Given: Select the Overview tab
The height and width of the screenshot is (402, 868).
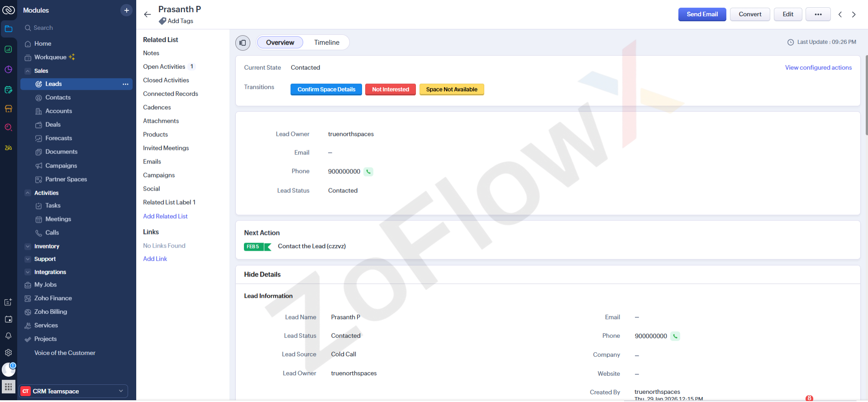Looking at the screenshot, I should click(280, 43).
